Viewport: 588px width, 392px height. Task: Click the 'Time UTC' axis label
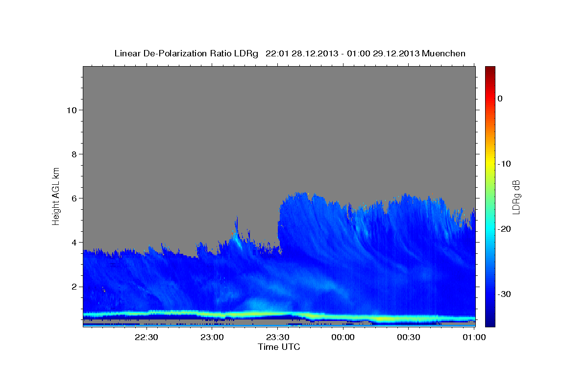pyautogui.click(x=279, y=347)
